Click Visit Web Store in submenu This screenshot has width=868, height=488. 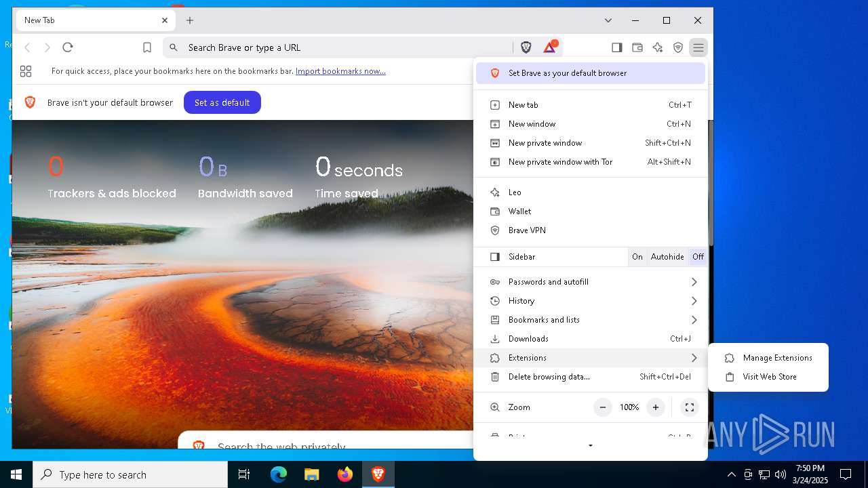click(x=768, y=377)
